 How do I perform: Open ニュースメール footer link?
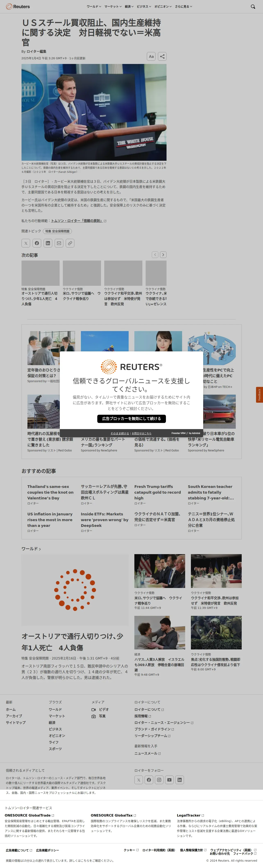click(147, 753)
